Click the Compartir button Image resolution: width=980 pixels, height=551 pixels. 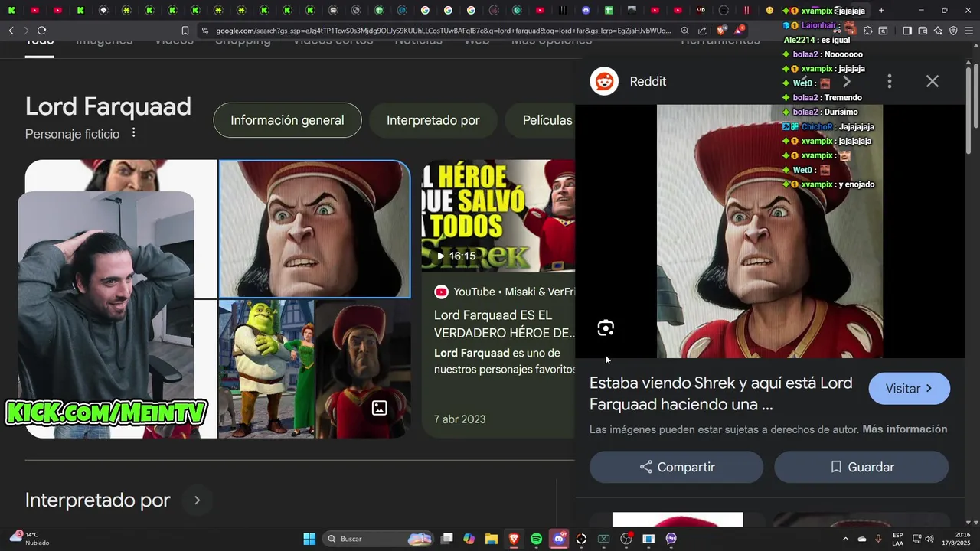676,467
